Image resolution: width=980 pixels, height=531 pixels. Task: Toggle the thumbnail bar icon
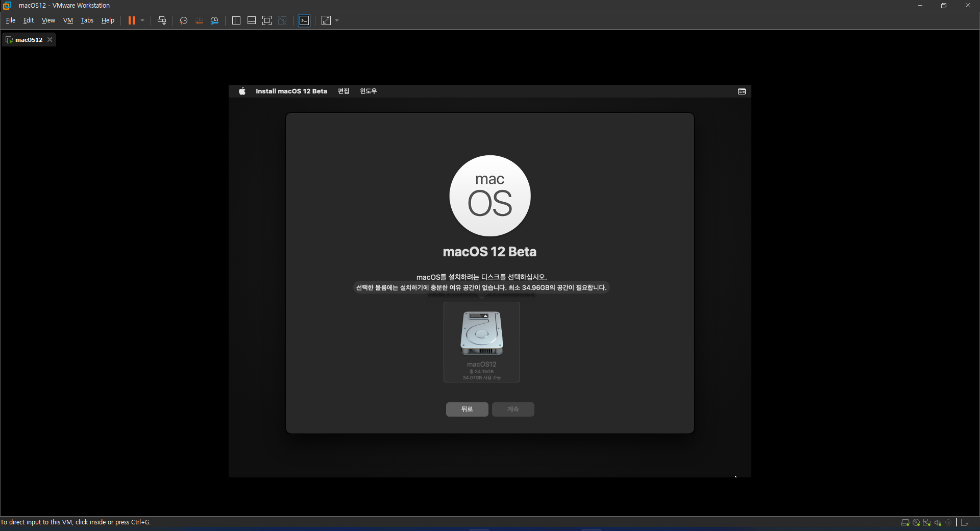pos(252,20)
